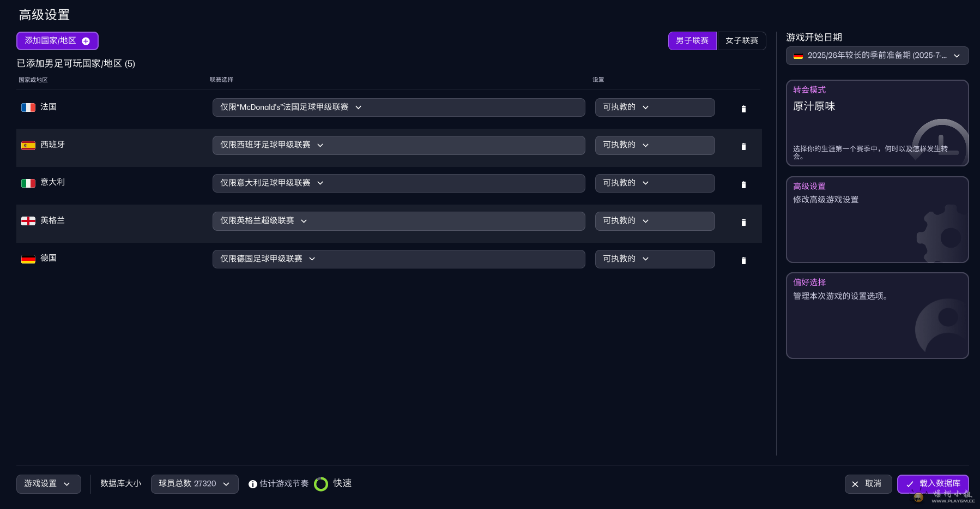Open 可执教的 dropdown for 西班牙
Viewport: 980px width, 509px height.
tap(655, 145)
